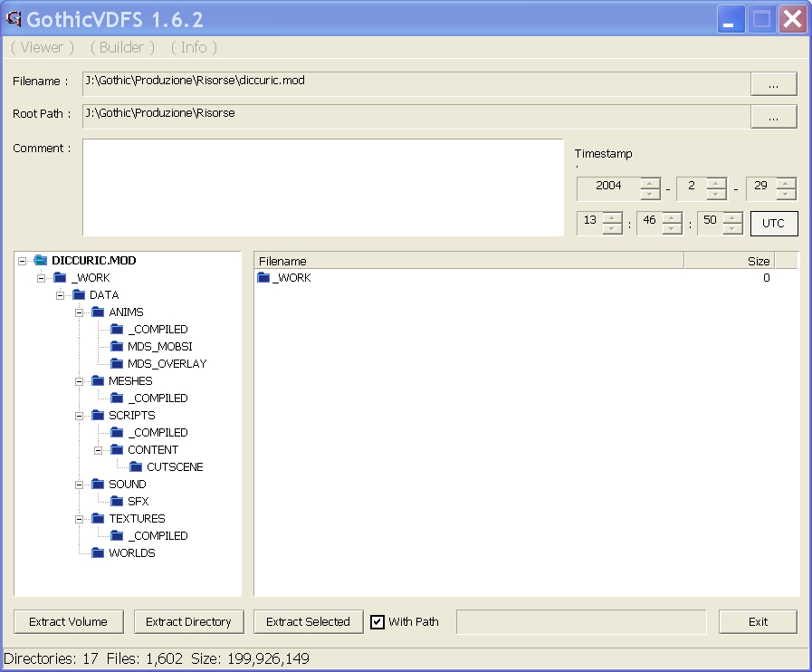Click the CONTENT folder icon
This screenshot has height=672, width=812.
coord(118,449)
